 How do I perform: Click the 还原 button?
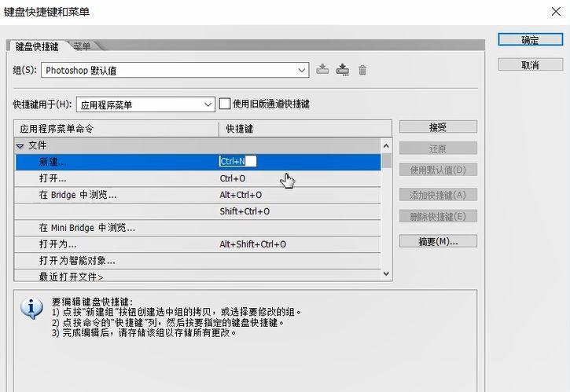click(x=438, y=148)
